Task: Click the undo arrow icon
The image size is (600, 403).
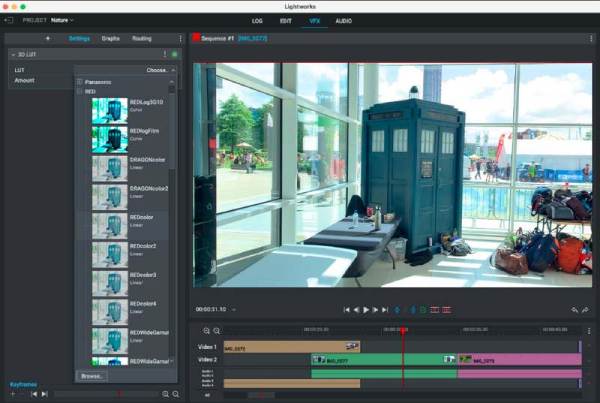Action: click(574, 310)
